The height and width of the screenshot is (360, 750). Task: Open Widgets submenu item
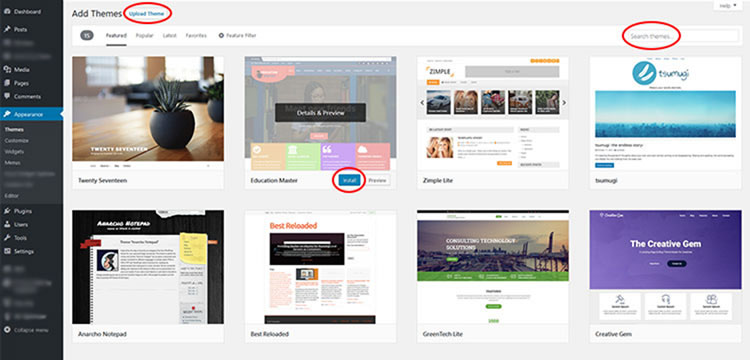14,152
